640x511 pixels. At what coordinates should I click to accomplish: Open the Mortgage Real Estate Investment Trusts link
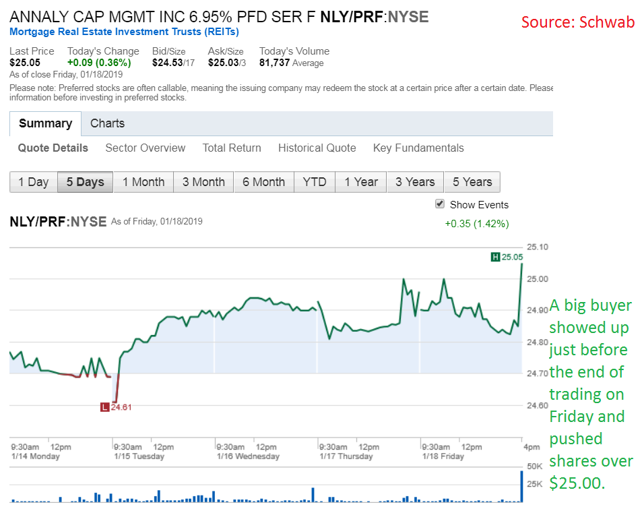tap(124, 32)
